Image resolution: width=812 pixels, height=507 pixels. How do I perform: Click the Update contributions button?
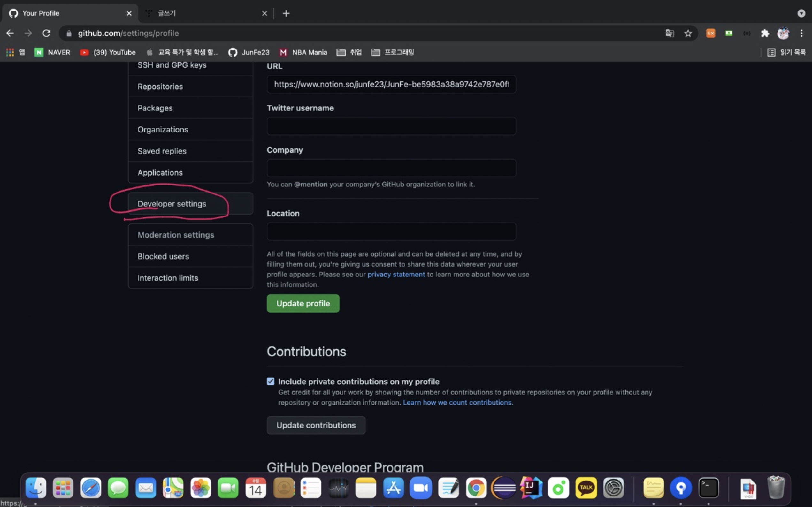tap(316, 425)
